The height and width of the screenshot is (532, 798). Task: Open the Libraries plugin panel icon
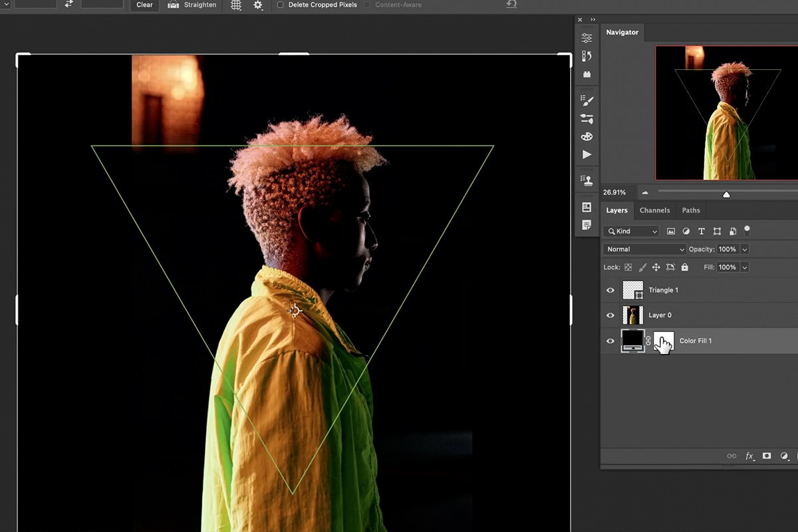(x=587, y=74)
